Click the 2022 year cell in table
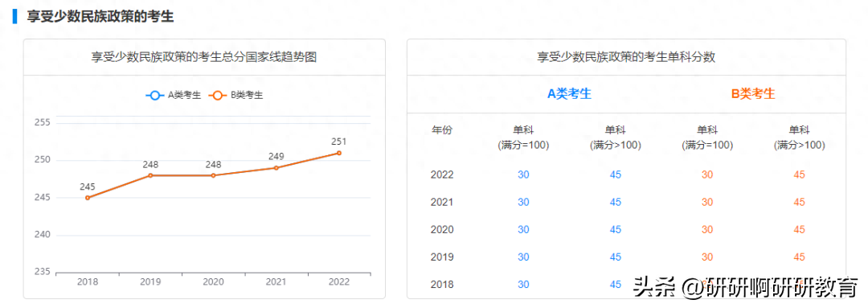 point(442,175)
